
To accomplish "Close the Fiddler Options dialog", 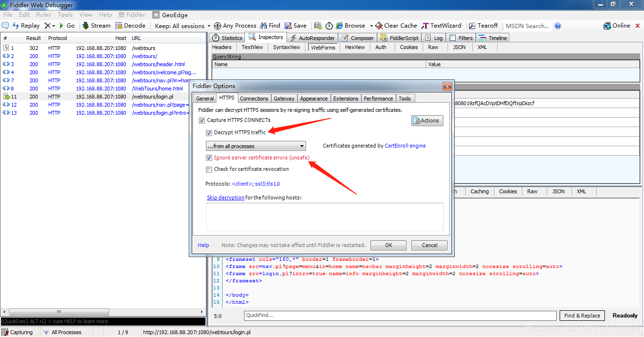I will tap(447, 86).
